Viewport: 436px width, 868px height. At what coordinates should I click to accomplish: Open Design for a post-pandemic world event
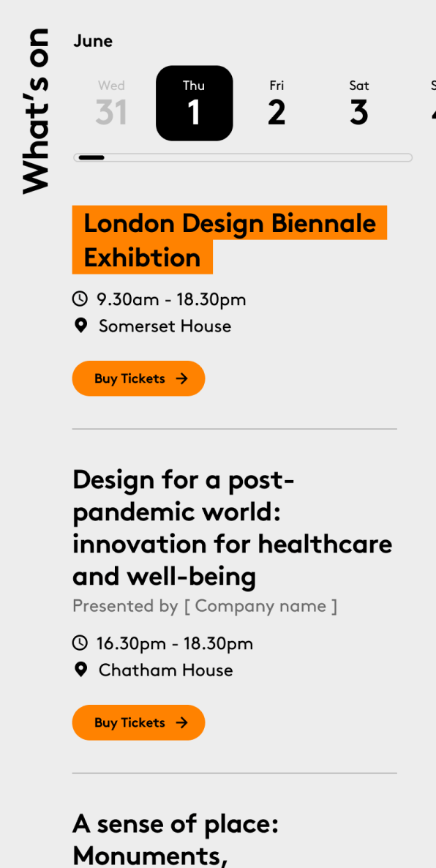click(233, 528)
